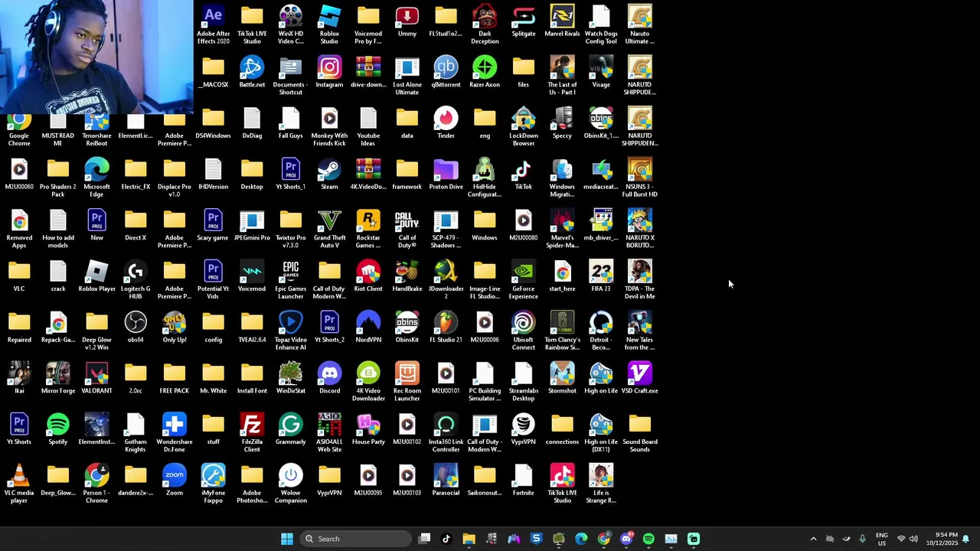Open Microsoft Edge on the taskbar

click(x=581, y=539)
